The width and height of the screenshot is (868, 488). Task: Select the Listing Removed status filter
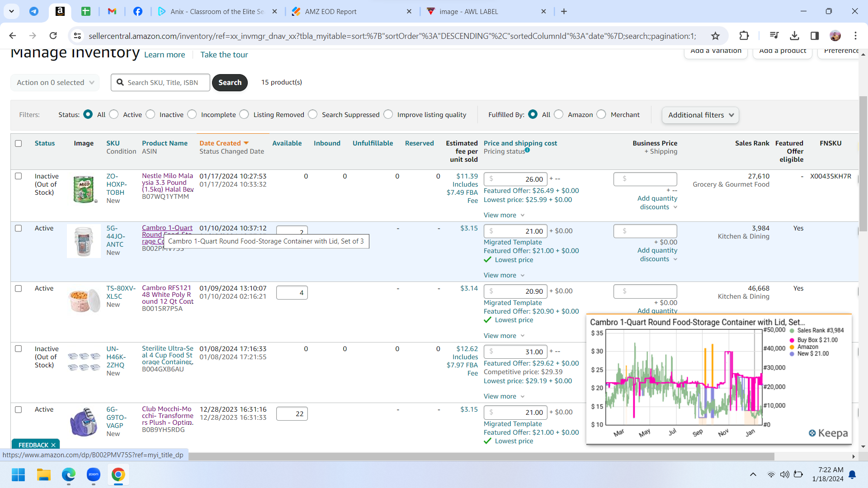[244, 114]
